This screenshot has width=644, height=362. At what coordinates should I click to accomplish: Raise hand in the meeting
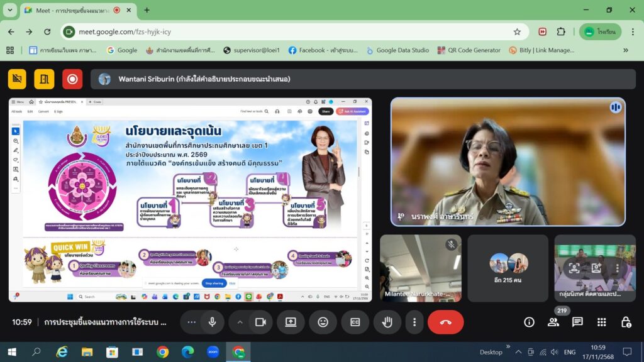(x=387, y=322)
